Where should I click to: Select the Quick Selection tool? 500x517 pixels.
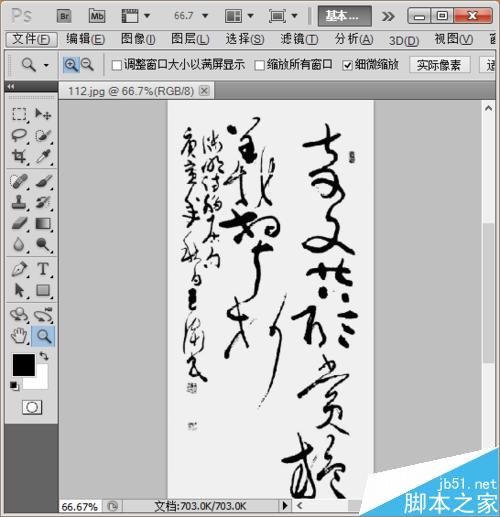[43, 135]
